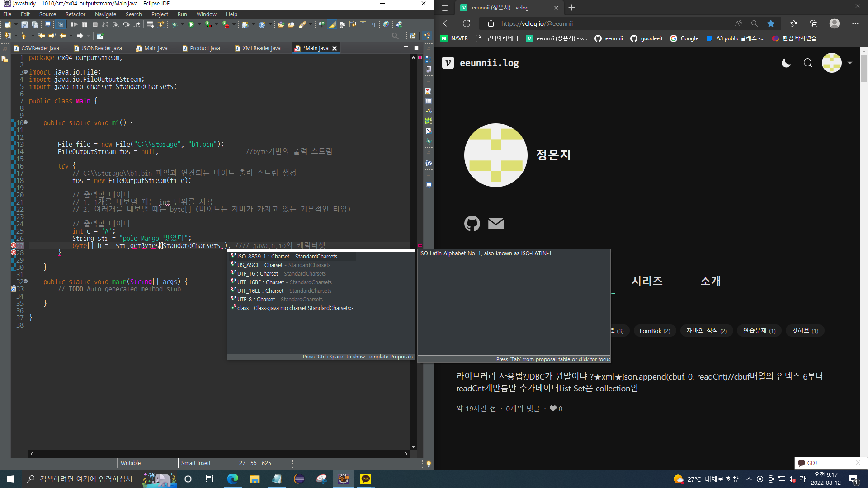Click the Suspend (pause) debug icon

click(x=85, y=24)
